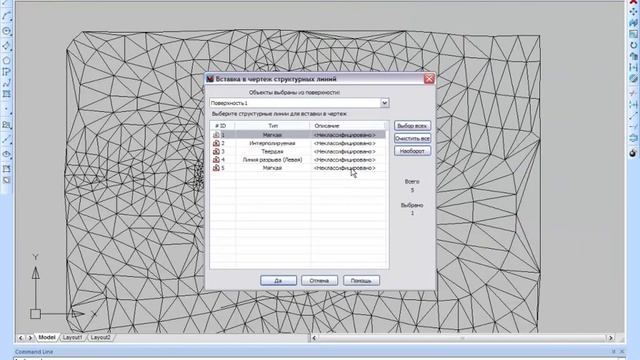Click the window-shaped icon in right toolbar
Viewport: 640px width, 360px height.
click(x=633, y=34)
